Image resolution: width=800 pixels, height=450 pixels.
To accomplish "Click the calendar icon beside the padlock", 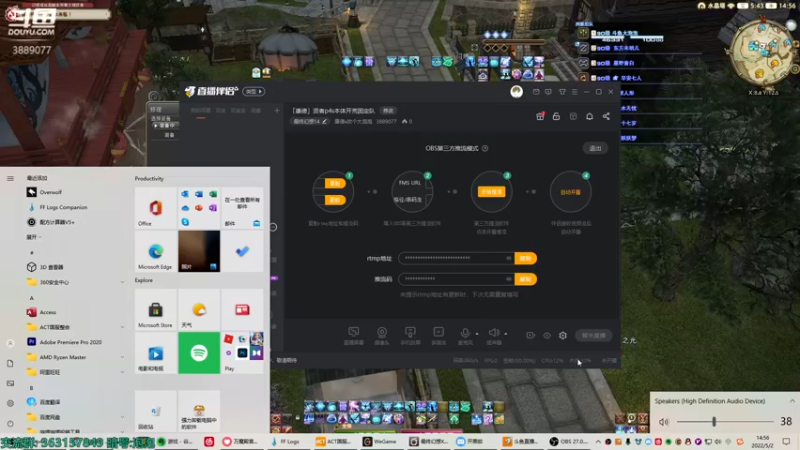I will click(573, 116).
